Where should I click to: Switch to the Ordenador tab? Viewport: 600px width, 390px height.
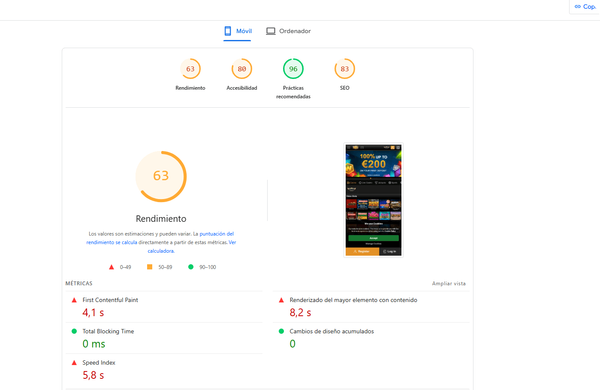289,31
